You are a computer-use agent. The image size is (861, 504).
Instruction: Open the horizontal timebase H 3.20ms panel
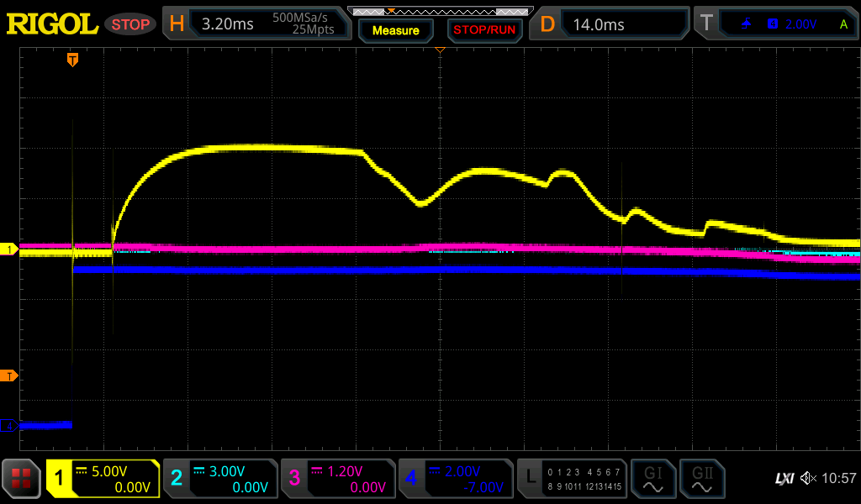pos(255,24)
